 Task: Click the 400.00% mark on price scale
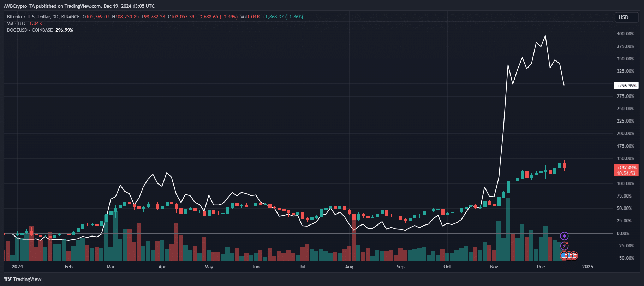click(625, 34)
